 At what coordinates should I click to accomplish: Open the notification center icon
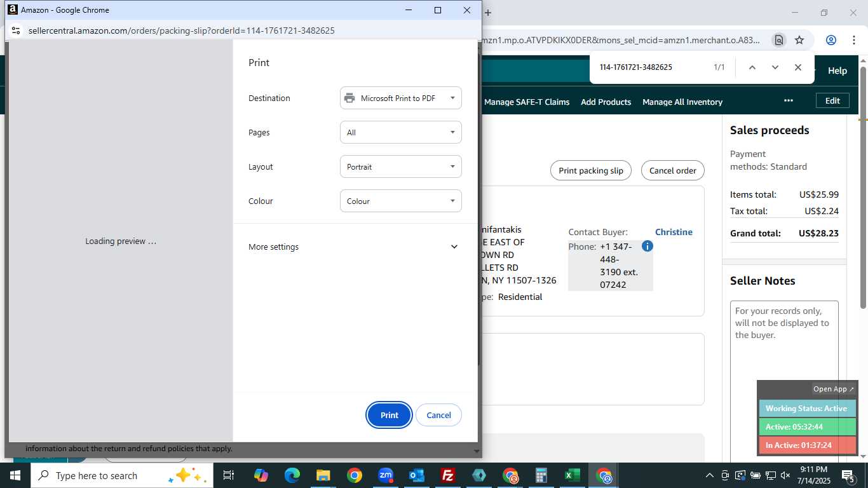[848, 475]
